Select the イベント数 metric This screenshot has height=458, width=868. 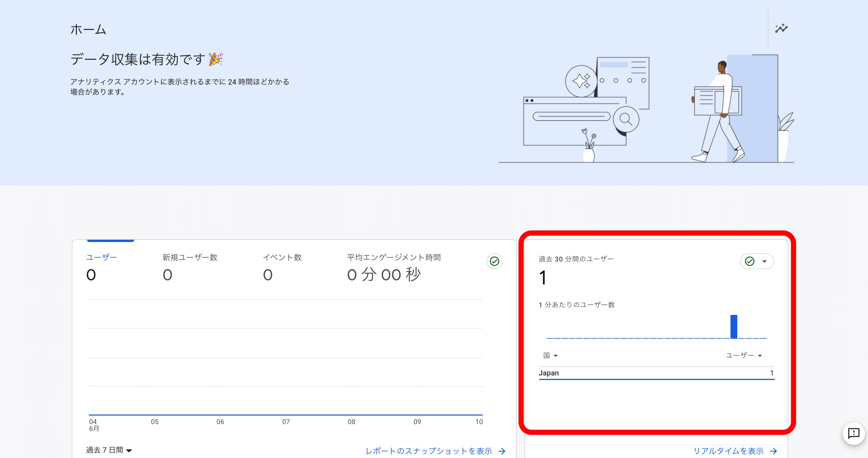(x=283, y=257)
